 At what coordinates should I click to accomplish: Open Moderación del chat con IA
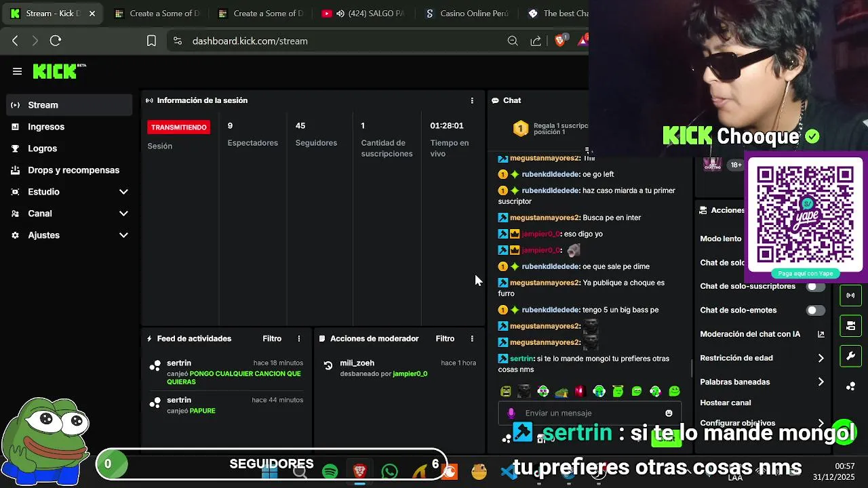pos(750,334)
